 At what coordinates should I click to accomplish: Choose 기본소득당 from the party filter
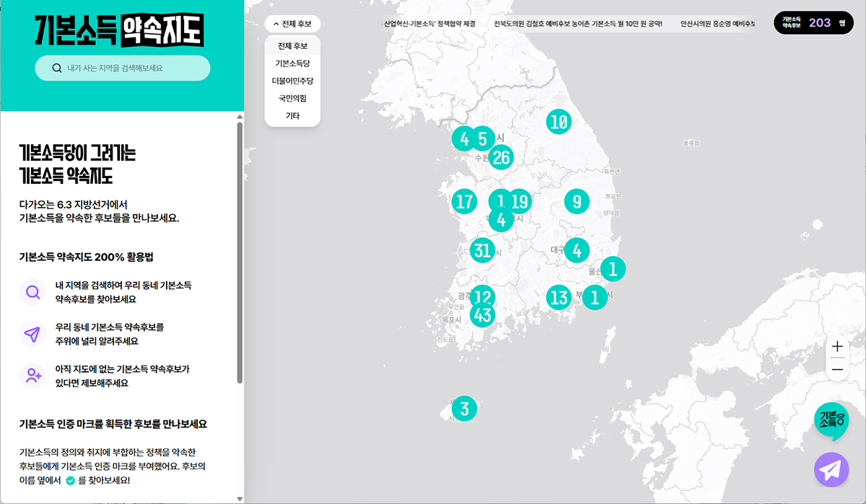tap(292, 63)
